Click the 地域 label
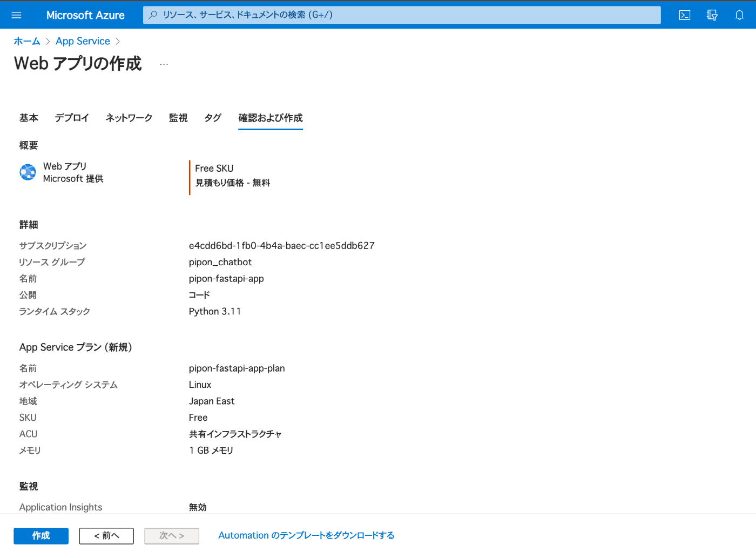 [28, 401]
